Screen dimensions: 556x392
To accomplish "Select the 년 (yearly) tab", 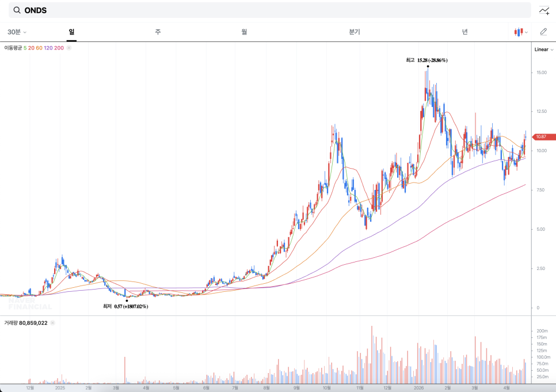I will (x=464, y=32).
